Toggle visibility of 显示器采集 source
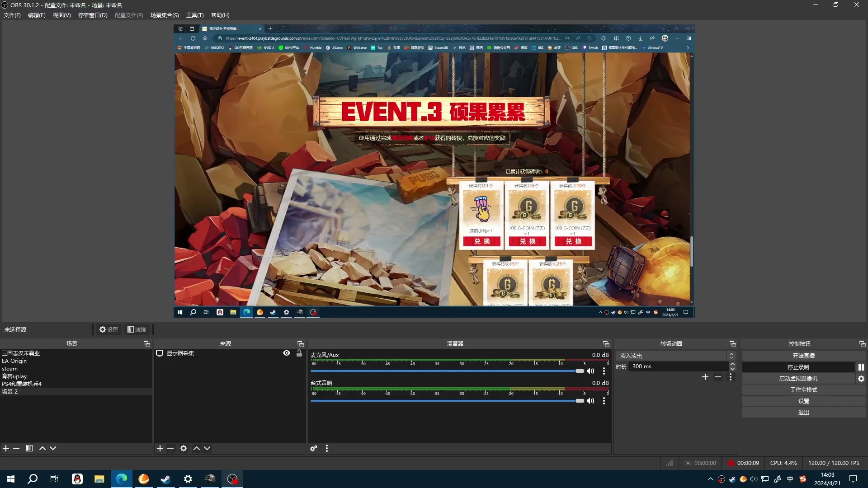Image resolution: width=868 pixels, height=488 pixels. 287,353
